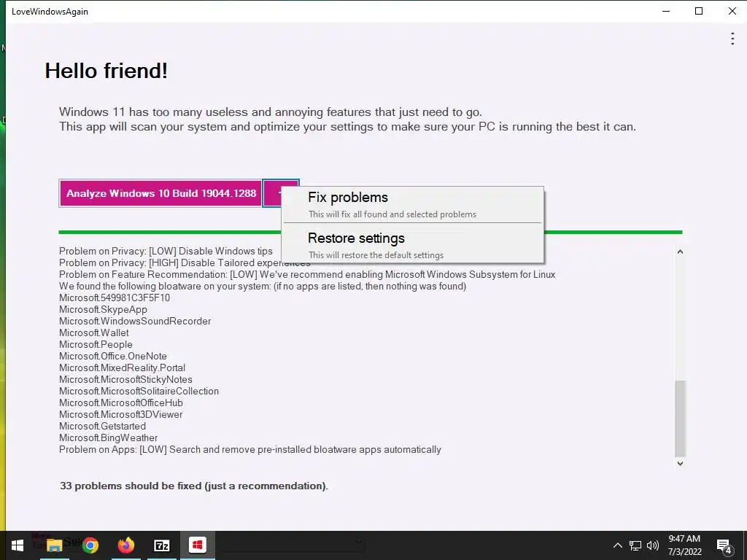The image size is (747, 560).
Task: Toggle the dropdown arrow beside Analyze button
Action: tap(281, 193)
